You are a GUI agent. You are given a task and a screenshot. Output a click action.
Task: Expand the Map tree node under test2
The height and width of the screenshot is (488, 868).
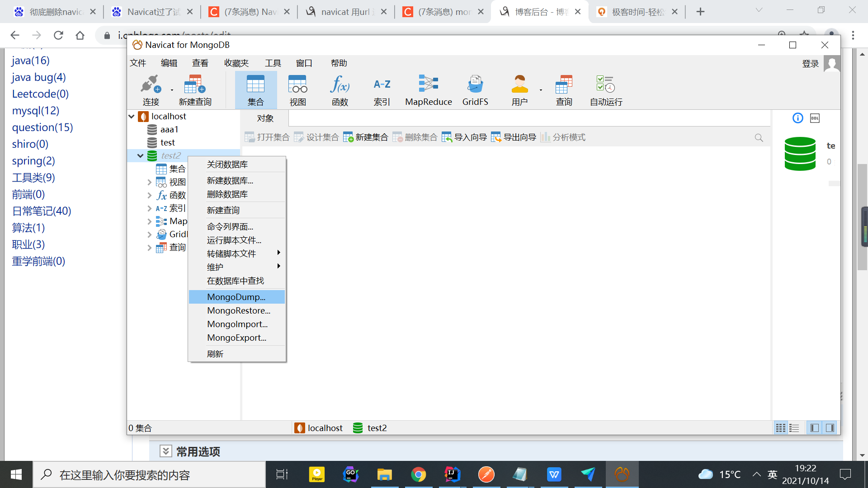(x=149, y=221)
